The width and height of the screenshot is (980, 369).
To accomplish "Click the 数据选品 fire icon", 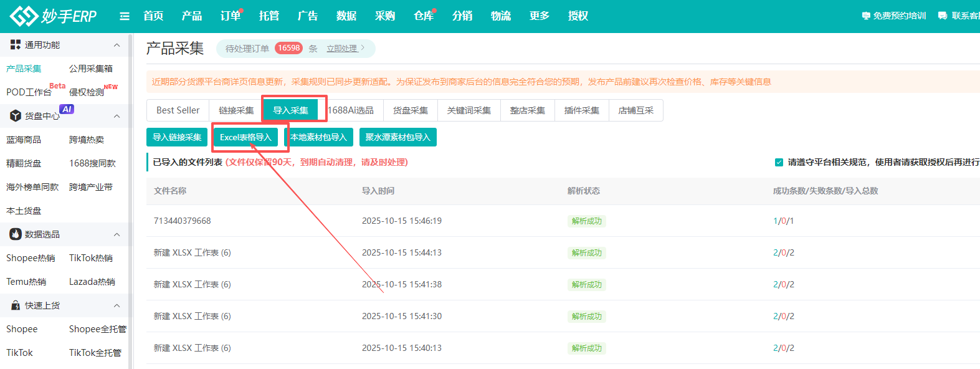I will 16,234.
